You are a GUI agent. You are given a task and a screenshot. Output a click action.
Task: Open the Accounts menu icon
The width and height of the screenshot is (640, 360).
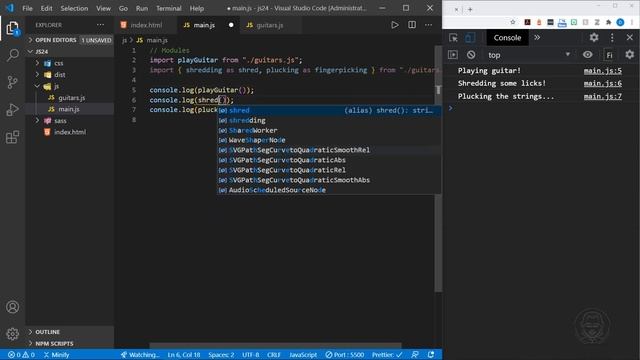pos(12,307)
